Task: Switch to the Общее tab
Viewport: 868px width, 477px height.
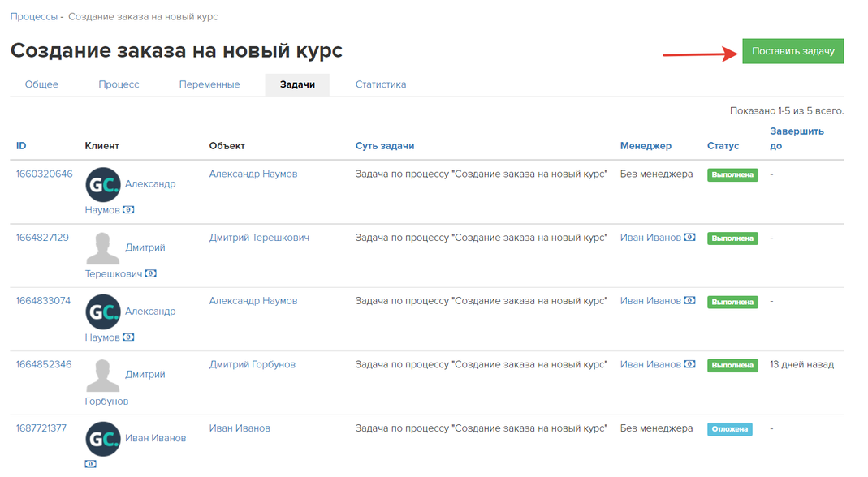Action: [41, 84]
